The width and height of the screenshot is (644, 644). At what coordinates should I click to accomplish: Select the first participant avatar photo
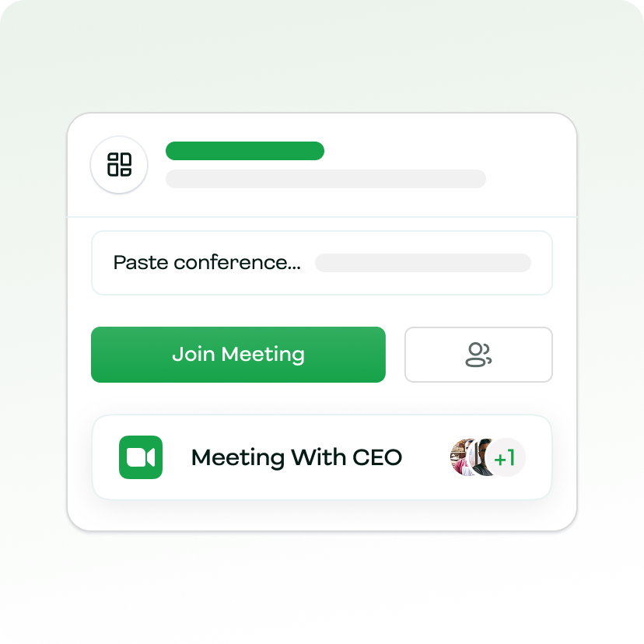point(462,457)
